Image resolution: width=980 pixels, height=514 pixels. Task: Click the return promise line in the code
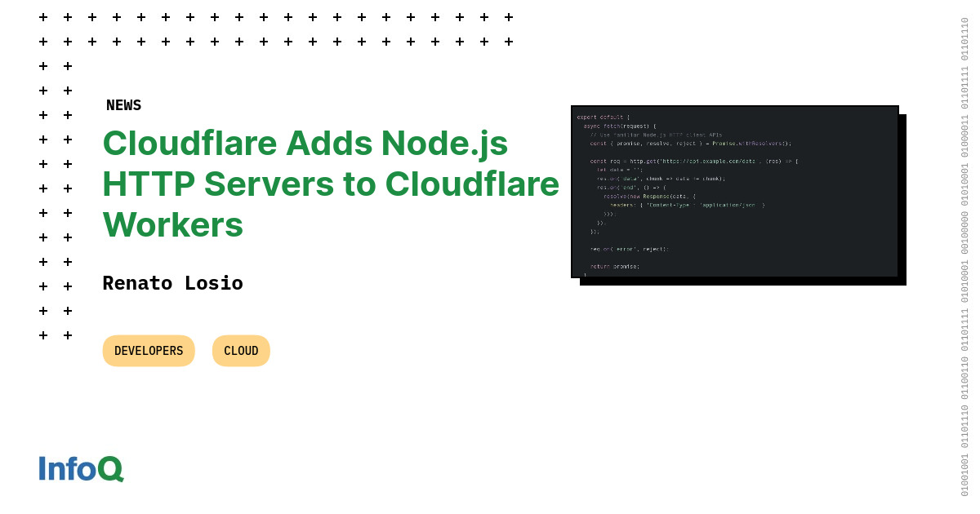coord(614,266)
